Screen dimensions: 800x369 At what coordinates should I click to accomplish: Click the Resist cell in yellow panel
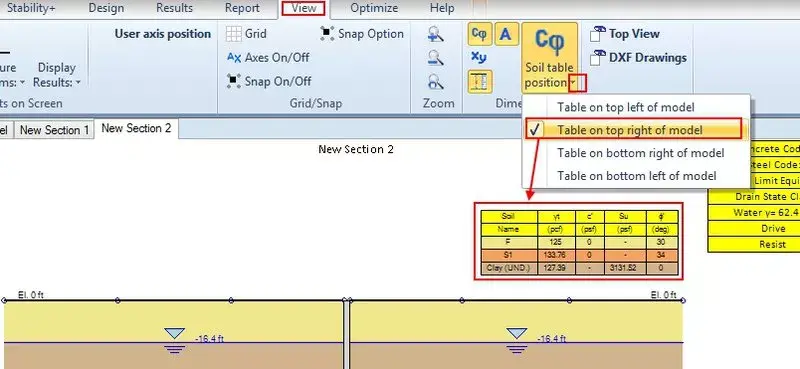pyautogui.click(x=754, y=245)
